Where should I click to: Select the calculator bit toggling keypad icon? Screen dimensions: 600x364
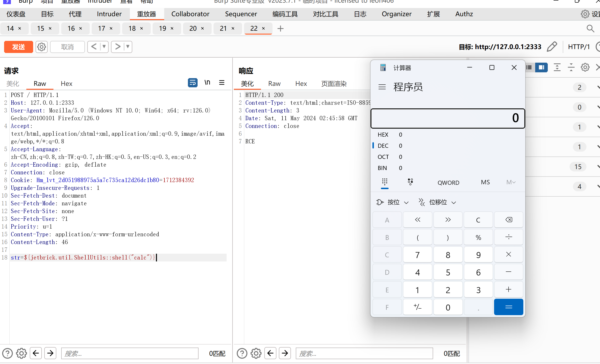(x=410, y=182)
